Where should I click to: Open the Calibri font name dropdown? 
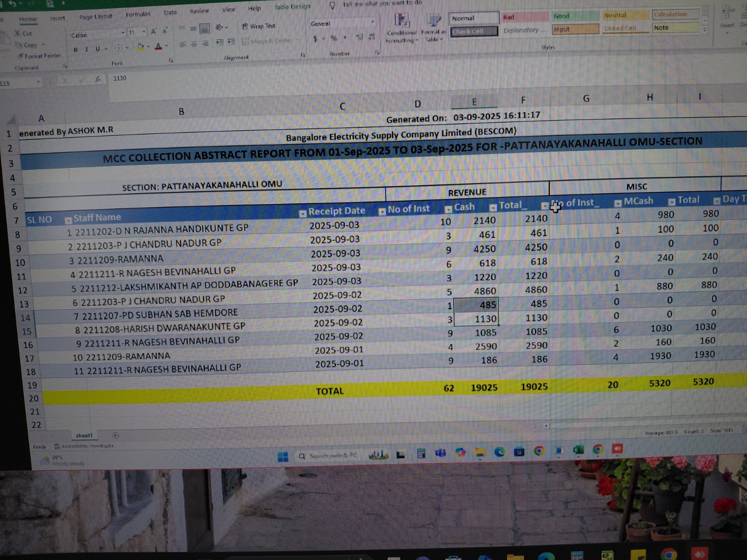[x=122, y=33]
